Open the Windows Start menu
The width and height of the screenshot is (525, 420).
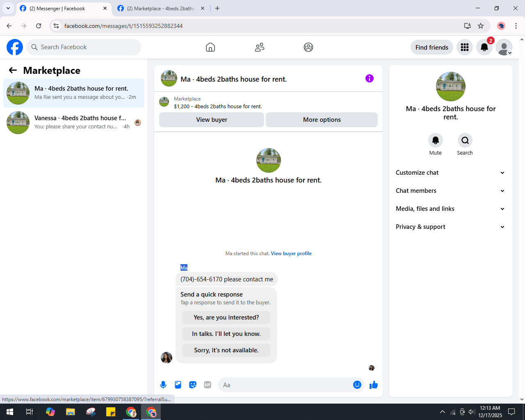(x=10, y=412)
